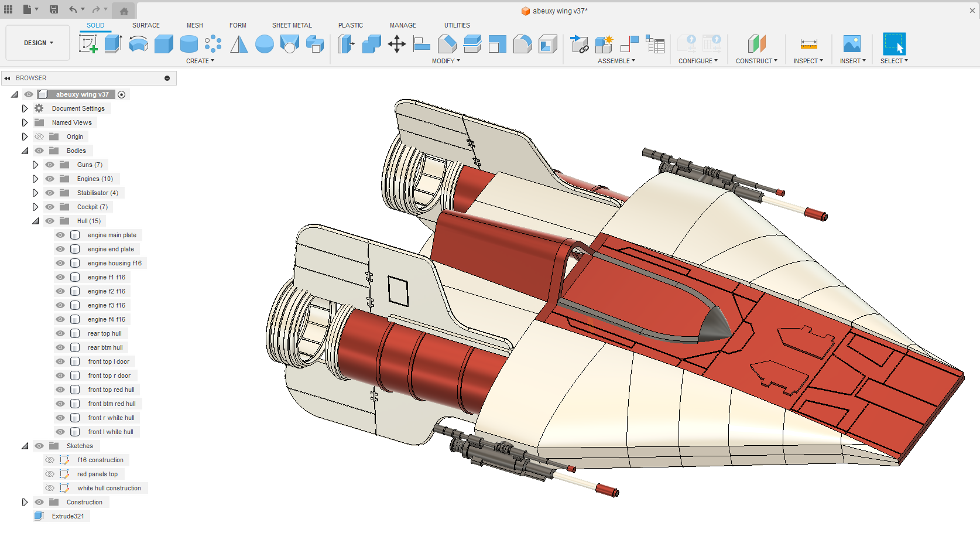Click the Insert image icon
The image size is (980, 553).
[x=852, y=44]
